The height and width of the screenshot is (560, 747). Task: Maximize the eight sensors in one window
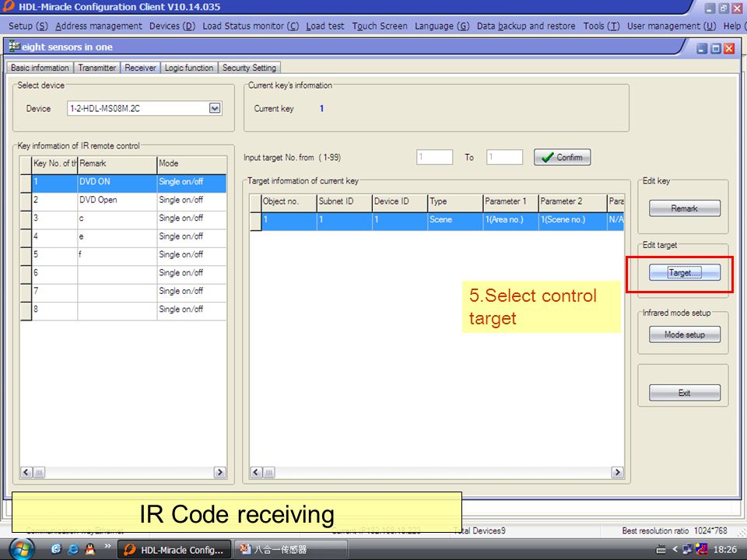pos(716,48)
